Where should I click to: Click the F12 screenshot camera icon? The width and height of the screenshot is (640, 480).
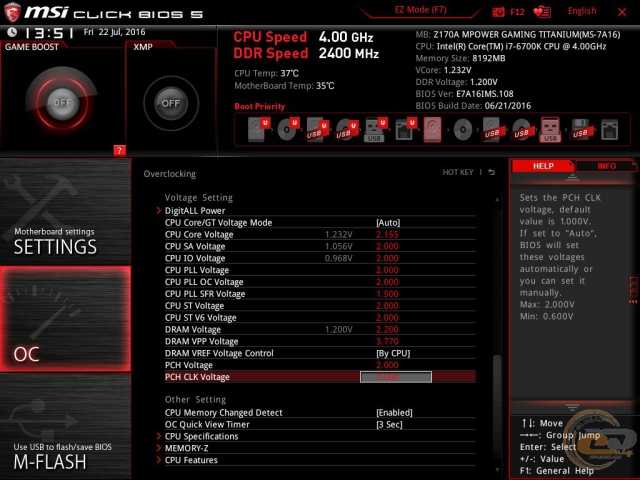[x=498, y=12]
